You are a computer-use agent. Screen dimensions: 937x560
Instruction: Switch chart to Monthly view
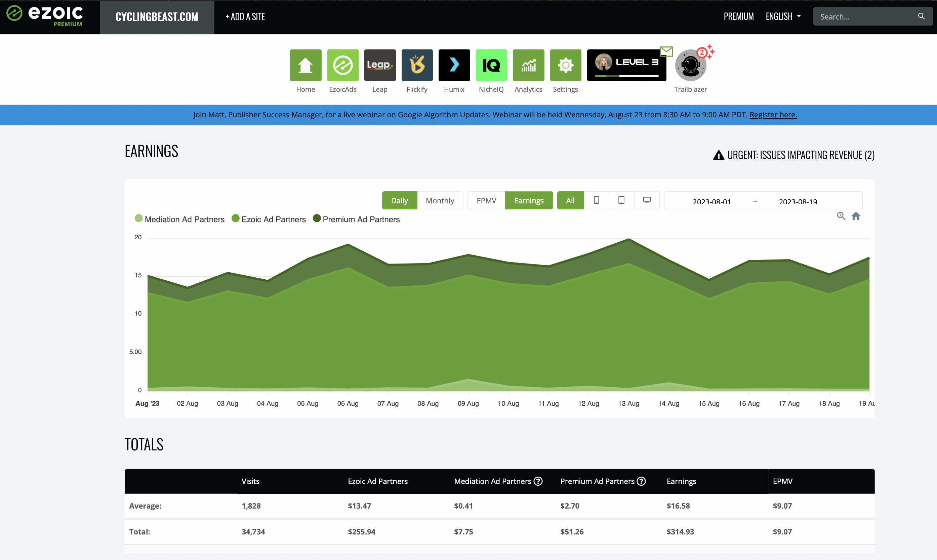[440, 200]
